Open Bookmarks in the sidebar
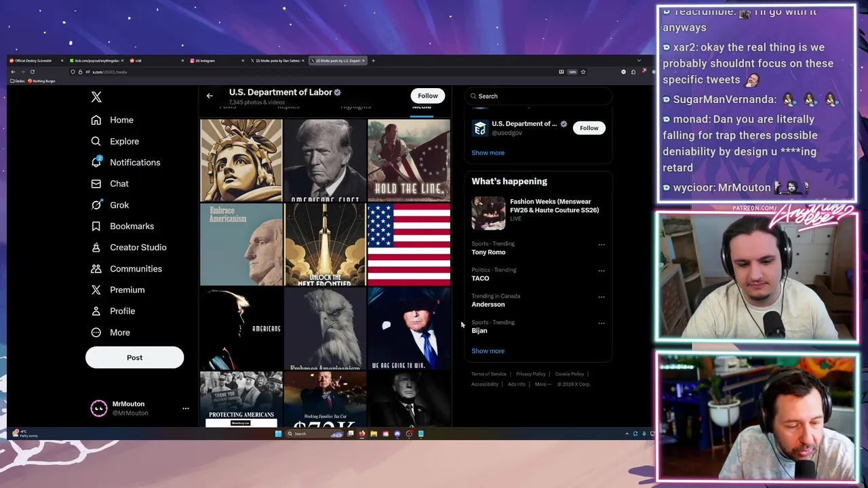The width and height of the screenshot is (868, 488). (x=123, y=226)
